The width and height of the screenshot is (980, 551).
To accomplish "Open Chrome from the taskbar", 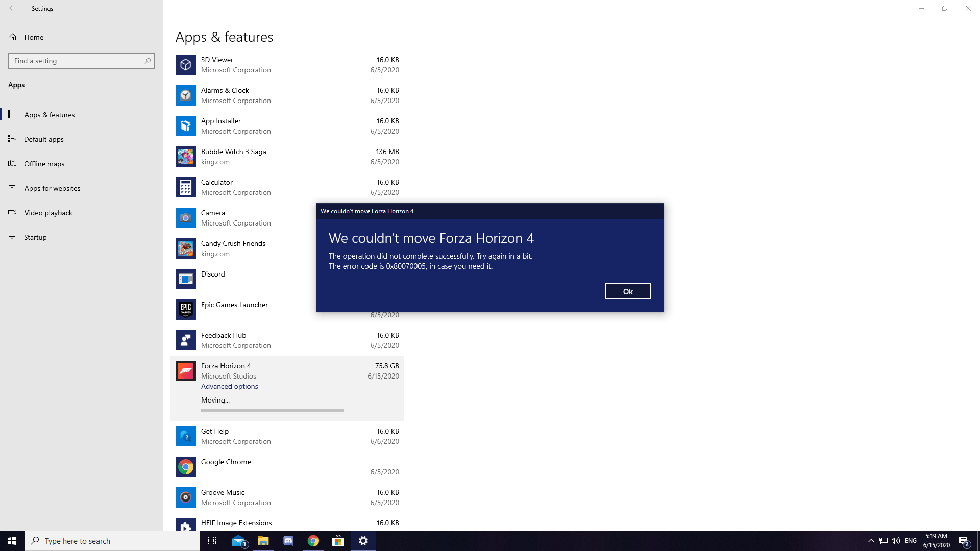I will (313, 541).
